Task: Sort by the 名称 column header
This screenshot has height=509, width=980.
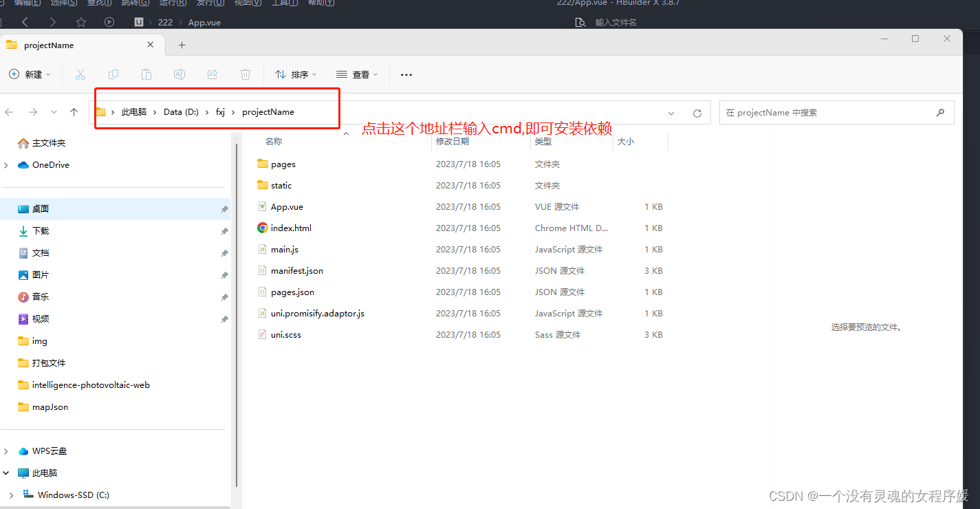Action: pyautogui.click(x=274, y=141)
